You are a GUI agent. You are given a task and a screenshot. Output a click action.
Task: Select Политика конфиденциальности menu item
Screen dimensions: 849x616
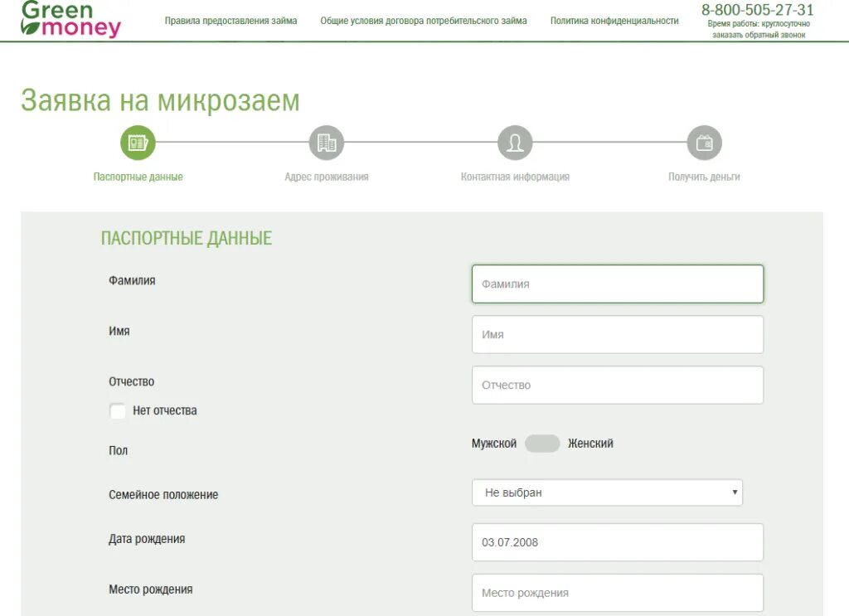pos(614,21)
